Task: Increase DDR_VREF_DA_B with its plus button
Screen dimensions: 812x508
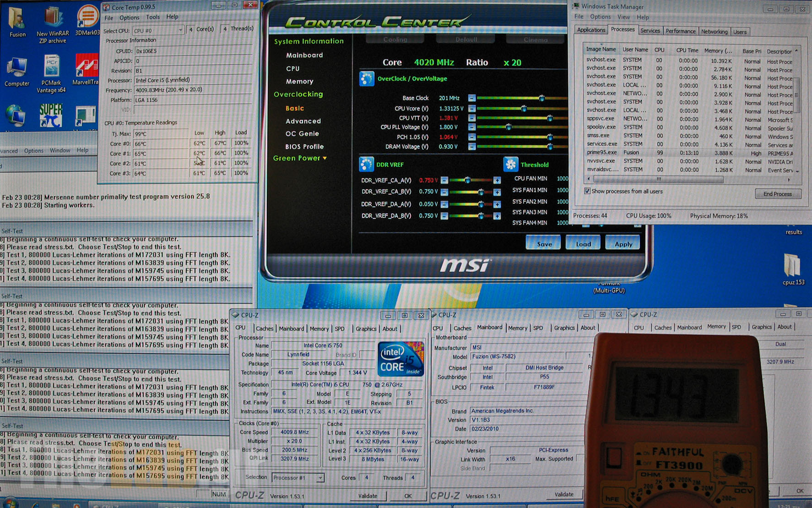Action: (x=497, y=216)
